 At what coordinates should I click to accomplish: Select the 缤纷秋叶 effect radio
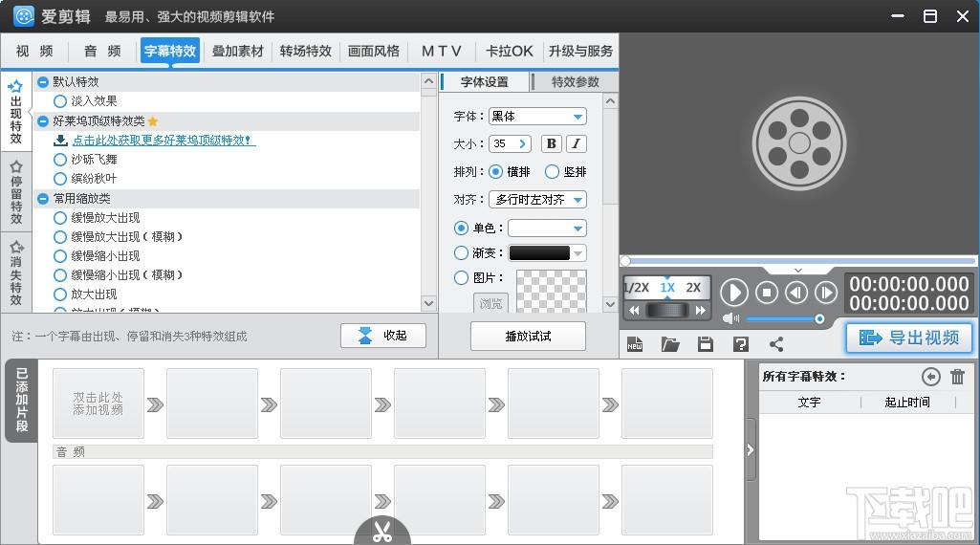coord(60,179)
